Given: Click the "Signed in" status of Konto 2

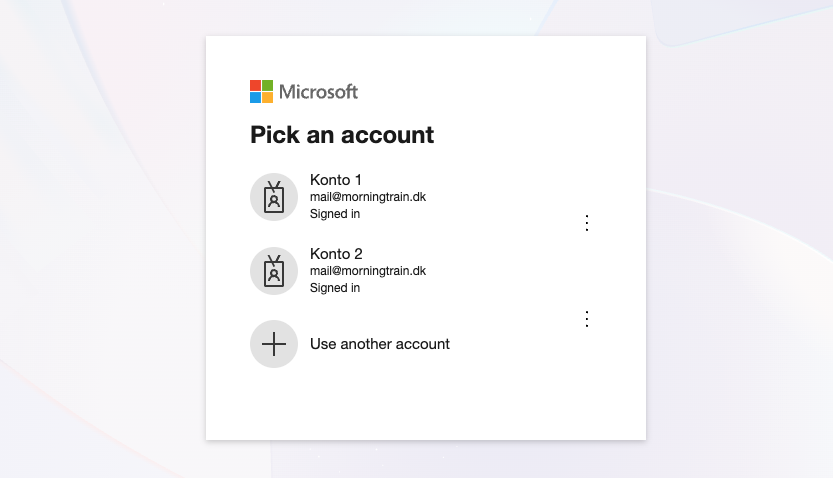Looking at the screenshot, I should 335,288.
